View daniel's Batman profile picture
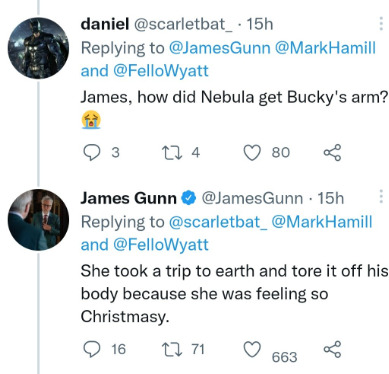The image size is (389, 374). [38, 48]
